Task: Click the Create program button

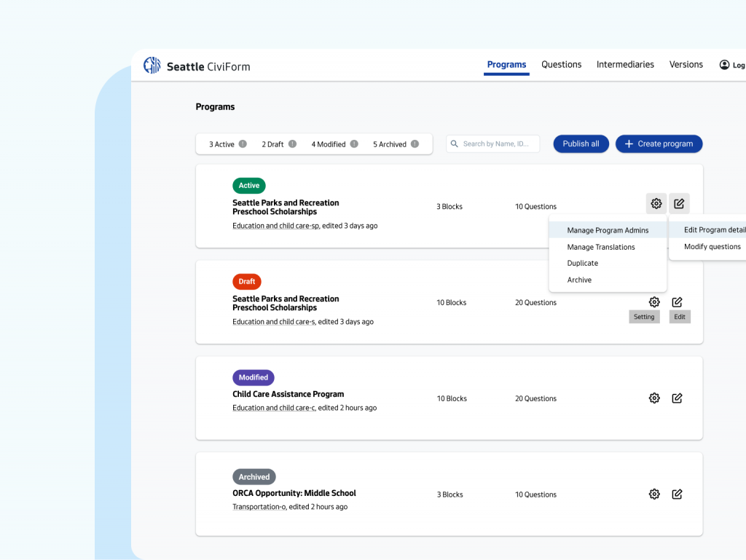Action: click(659, 144)
